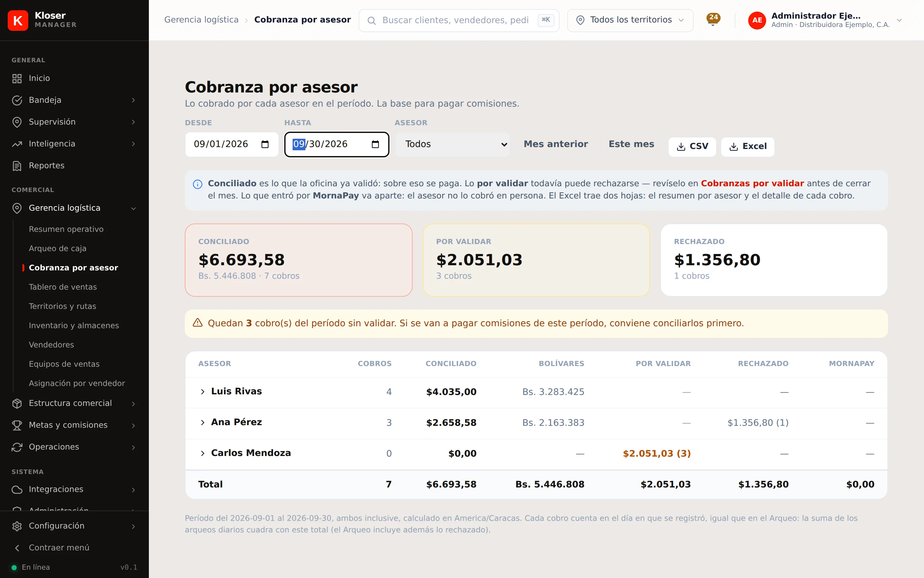
Task: Open Inicio grid icon in sidebar
Action: (17, 78)
